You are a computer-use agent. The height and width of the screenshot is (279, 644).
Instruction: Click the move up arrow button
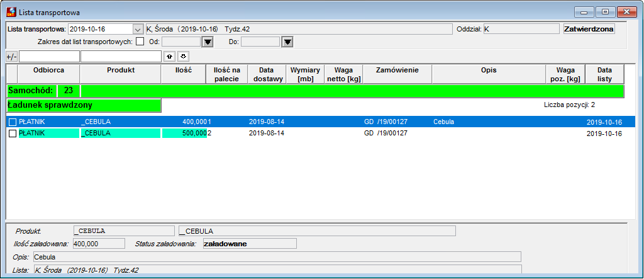pyautogui.click(x=169, y=56)
